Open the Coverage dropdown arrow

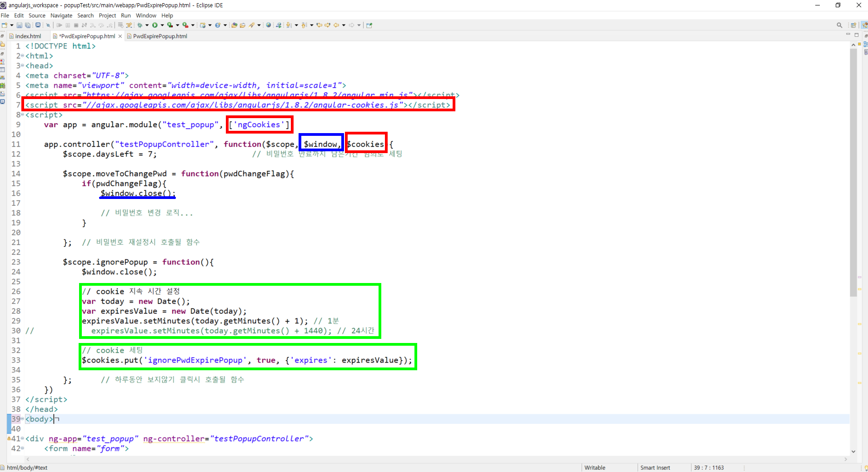tap(177, 25)
